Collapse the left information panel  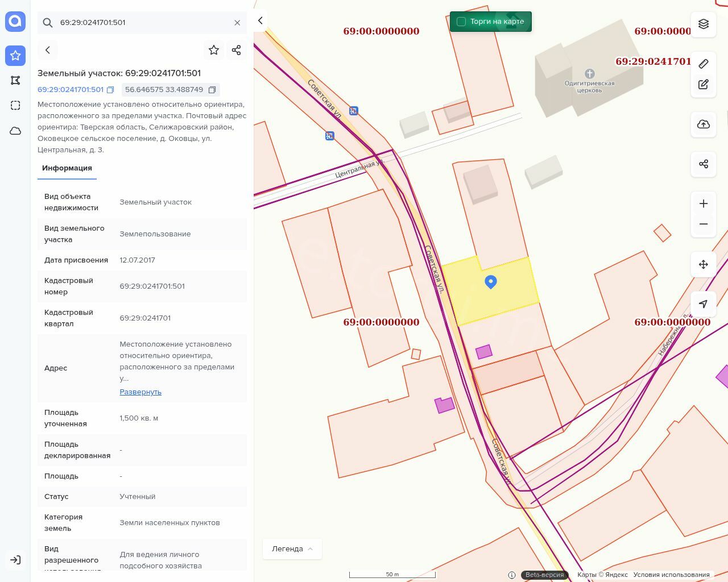[260, 20]
